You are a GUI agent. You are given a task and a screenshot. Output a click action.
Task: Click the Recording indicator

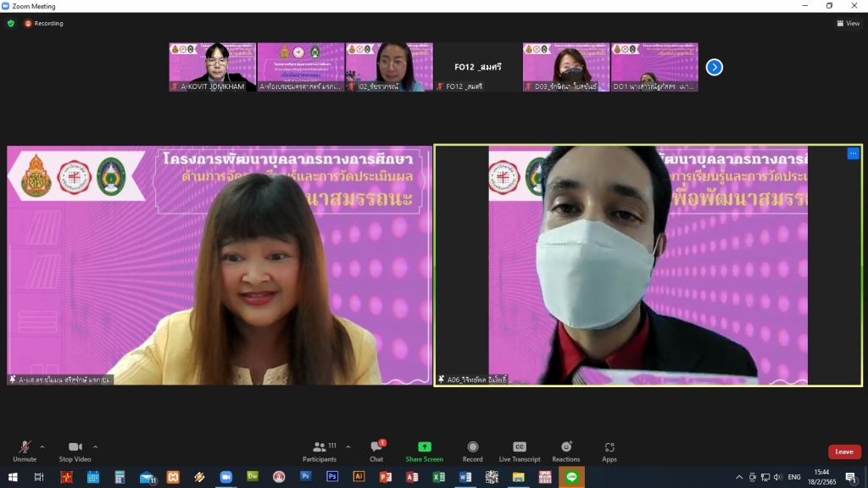click(x=44, y=23)
